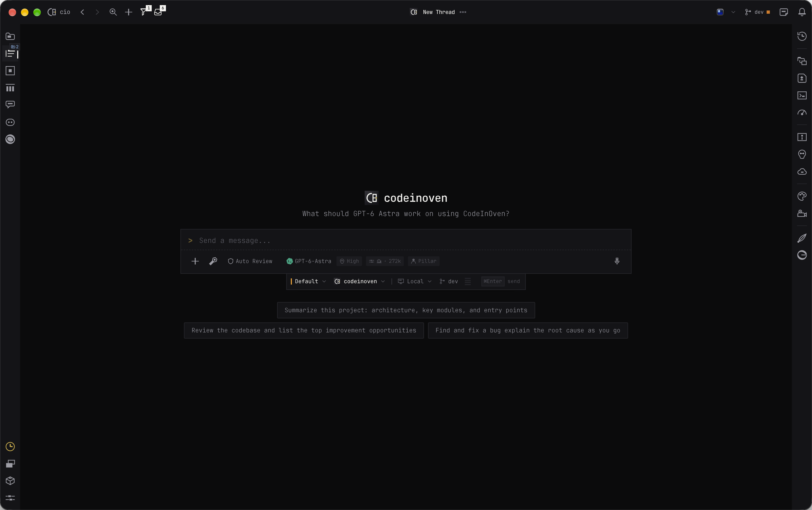Image resolution: width=812 pixels, height=510 pixels.
Task: Open the stacked windows icon in left sidebar
Action: [10, 464]
